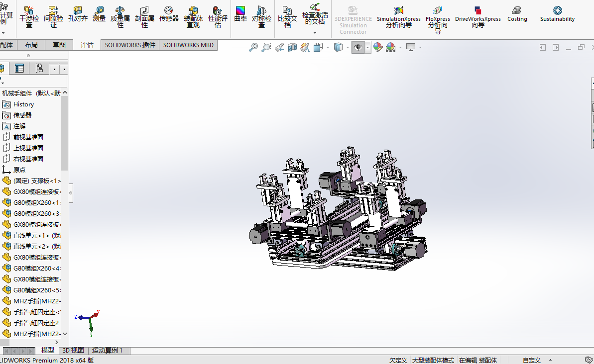Switch to the 3D 视图 bottom tab
The height and width of the screenshot is (364, 594).
pyautogui.click(x=73, y=351)
